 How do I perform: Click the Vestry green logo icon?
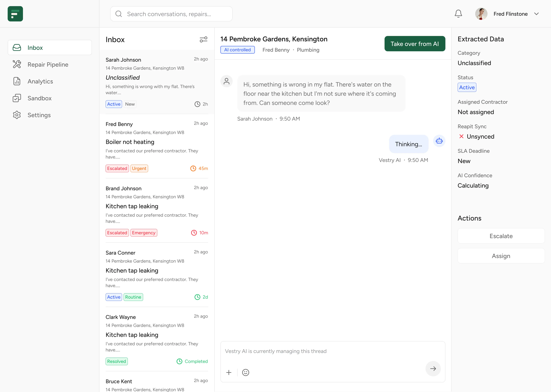click(x=15, y=14)
